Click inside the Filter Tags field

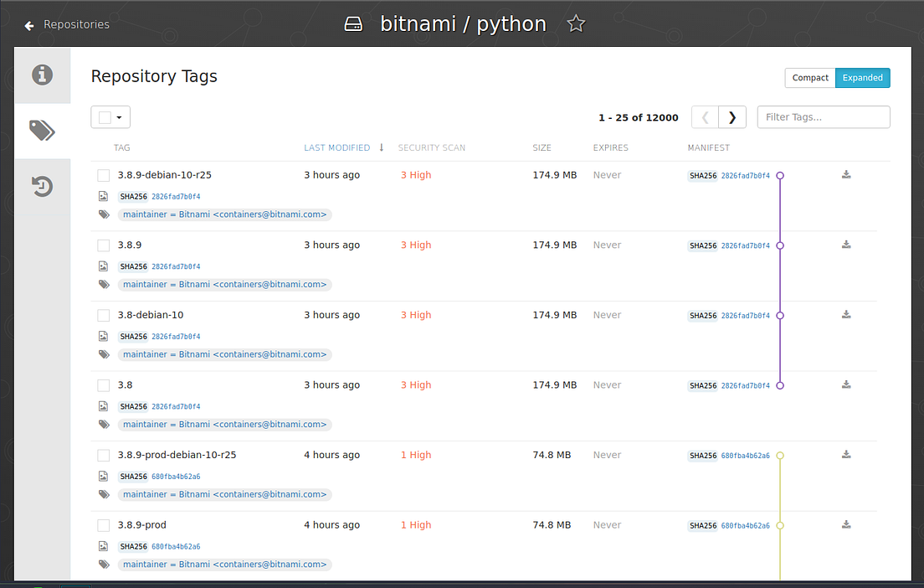[823, 116]
